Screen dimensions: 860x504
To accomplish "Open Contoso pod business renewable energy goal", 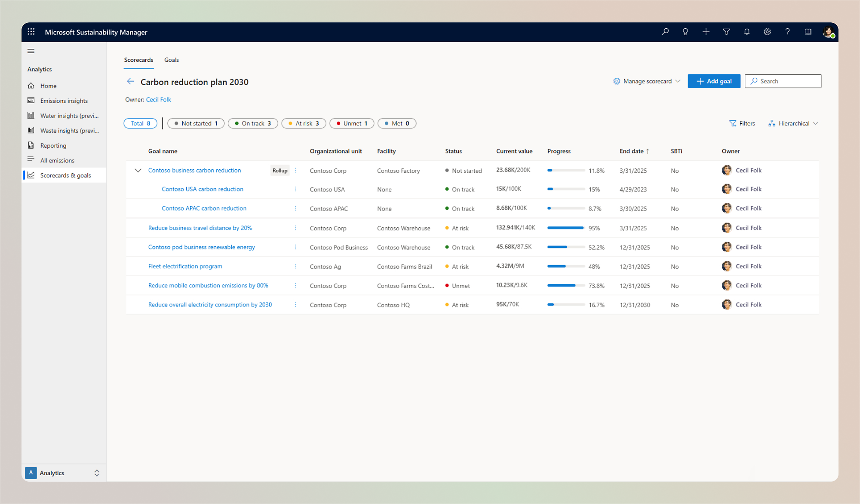I will tap(201, 247).
